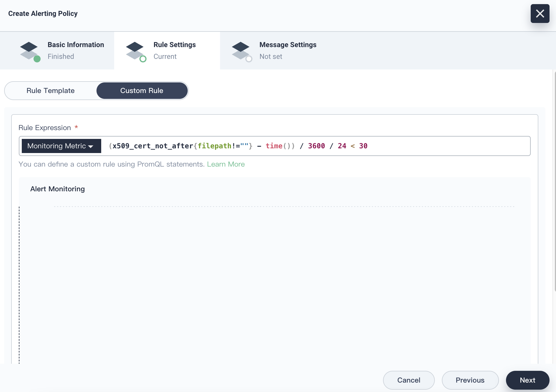
Task: Go back with the Previous button
Action: point(470,380)
